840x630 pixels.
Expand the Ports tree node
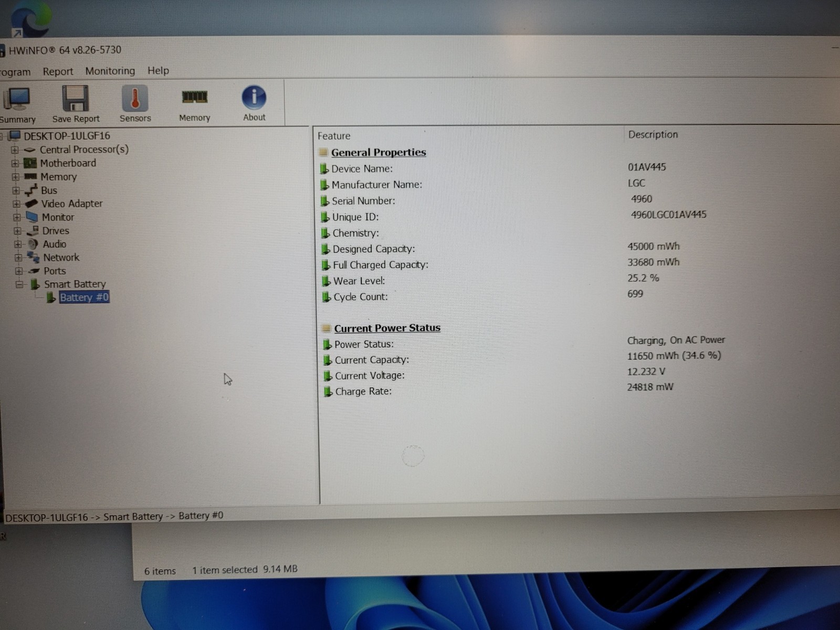19,271
